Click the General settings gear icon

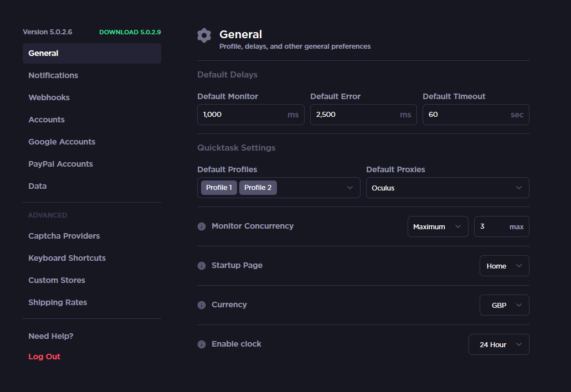point(204,35)
